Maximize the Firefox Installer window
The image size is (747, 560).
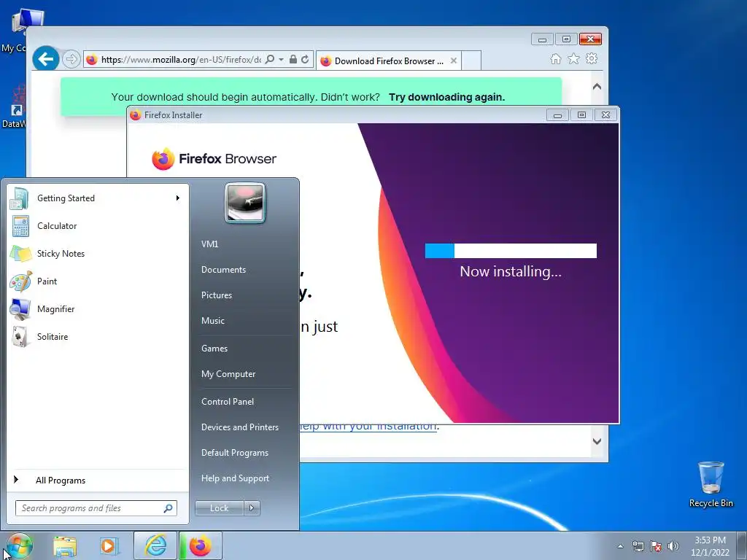point(581,114)
